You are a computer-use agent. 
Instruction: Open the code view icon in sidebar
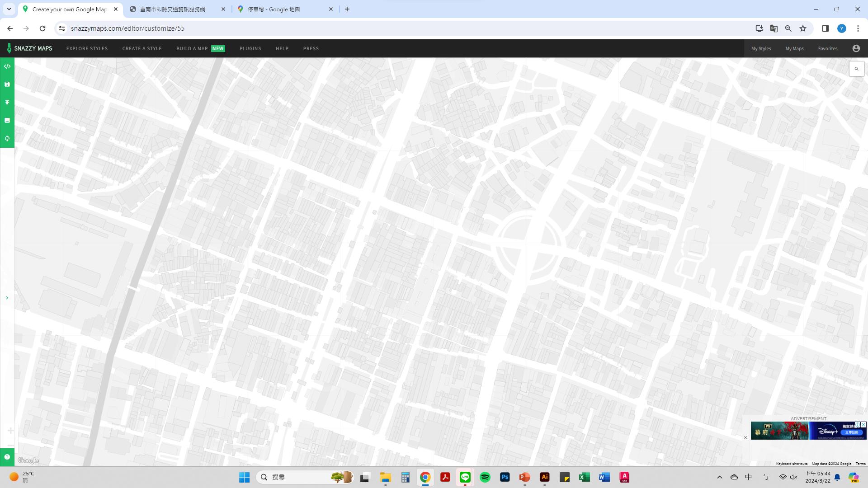tap(7, 66)
